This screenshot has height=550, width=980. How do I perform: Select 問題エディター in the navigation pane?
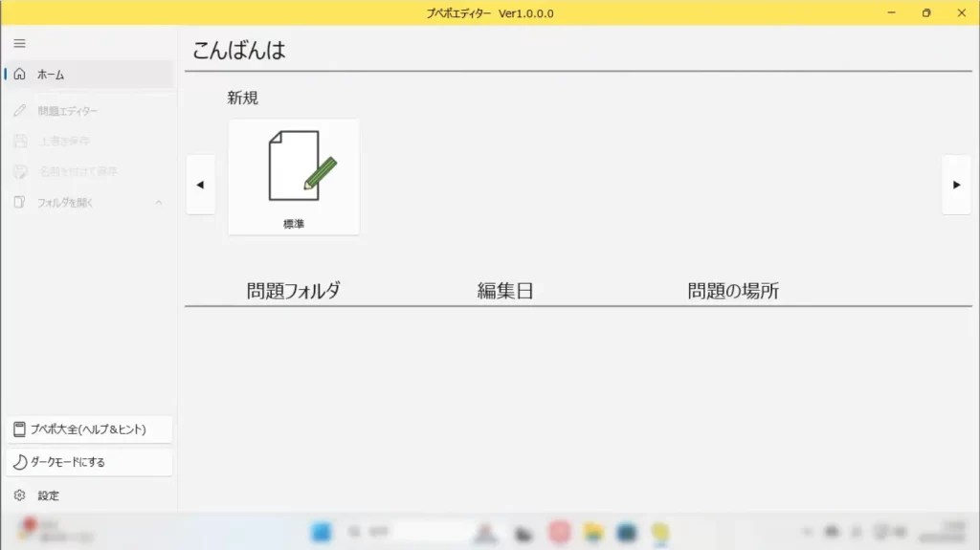68,111
